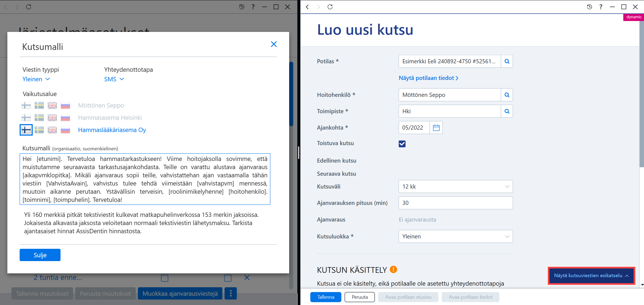This screenshot has height=305, width=644.
Task: Click the right window vertical scrollbar
Action: (x=642, y=94)
